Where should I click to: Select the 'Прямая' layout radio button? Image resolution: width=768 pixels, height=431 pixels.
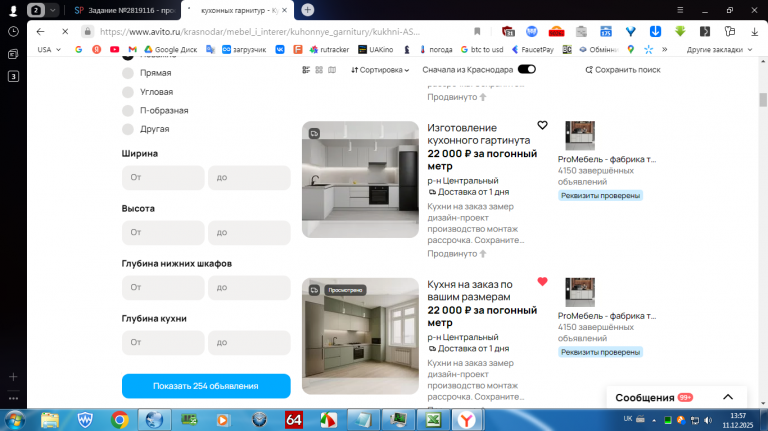tap(128, 73)
